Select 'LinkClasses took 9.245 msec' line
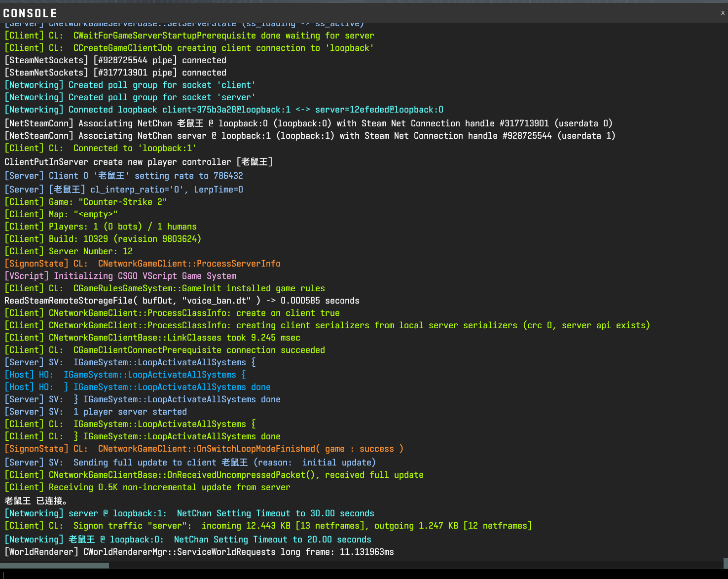Screen dimensions: 728x579 152,338
